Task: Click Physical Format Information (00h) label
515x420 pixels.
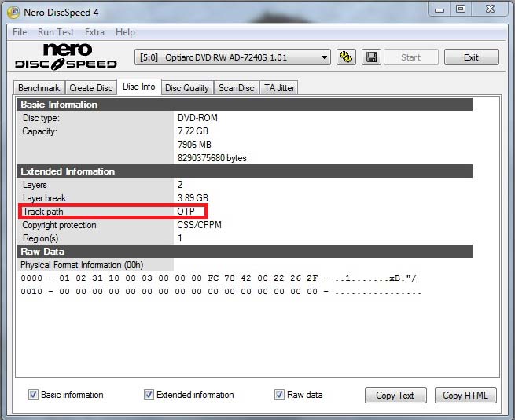Action: (x=82, y=265)
